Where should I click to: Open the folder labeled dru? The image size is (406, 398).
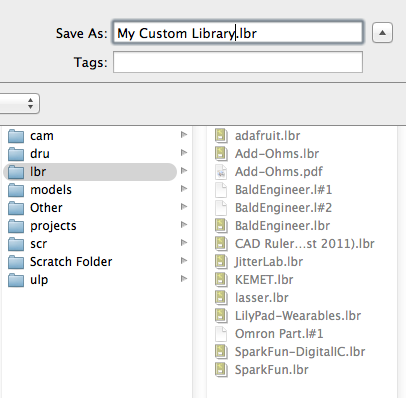point(40,154)
